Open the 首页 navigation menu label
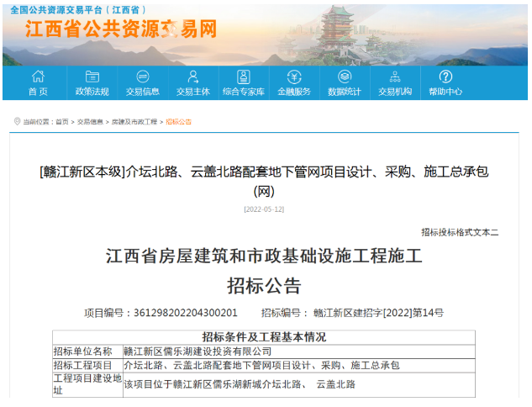 [x=38, y=92]
